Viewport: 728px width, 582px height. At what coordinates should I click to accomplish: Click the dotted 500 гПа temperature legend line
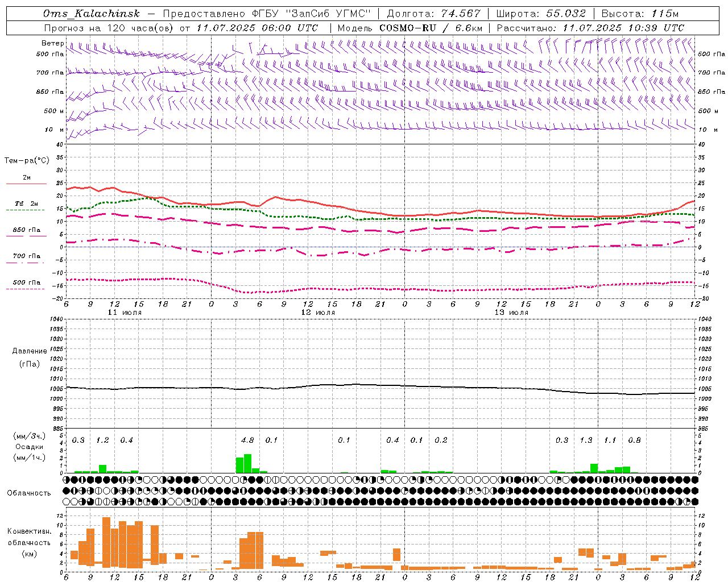[25, 289]
